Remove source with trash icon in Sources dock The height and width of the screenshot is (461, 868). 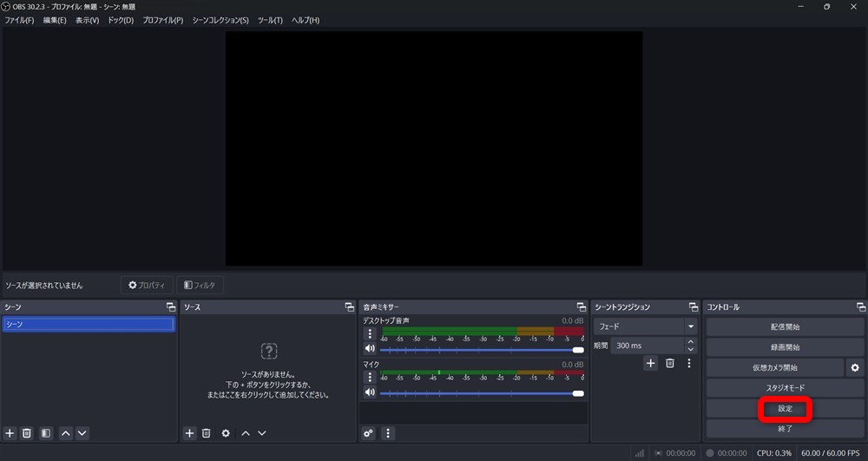click(206, 432)
